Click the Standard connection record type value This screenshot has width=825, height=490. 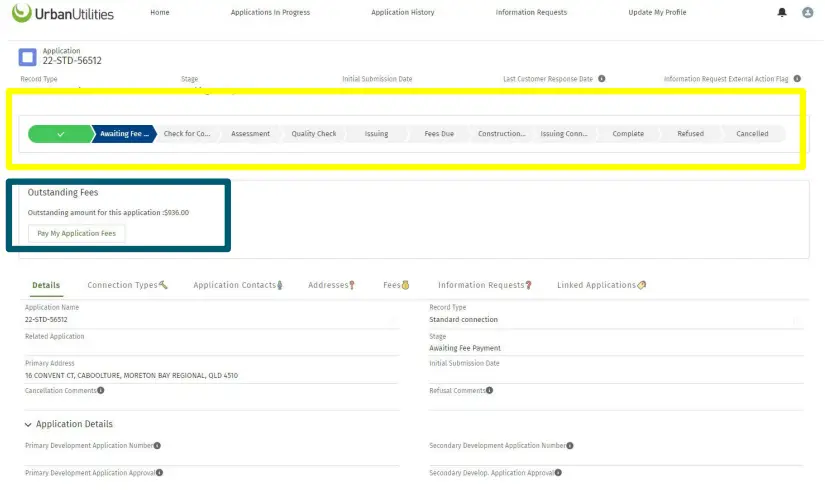click(463, 319)
